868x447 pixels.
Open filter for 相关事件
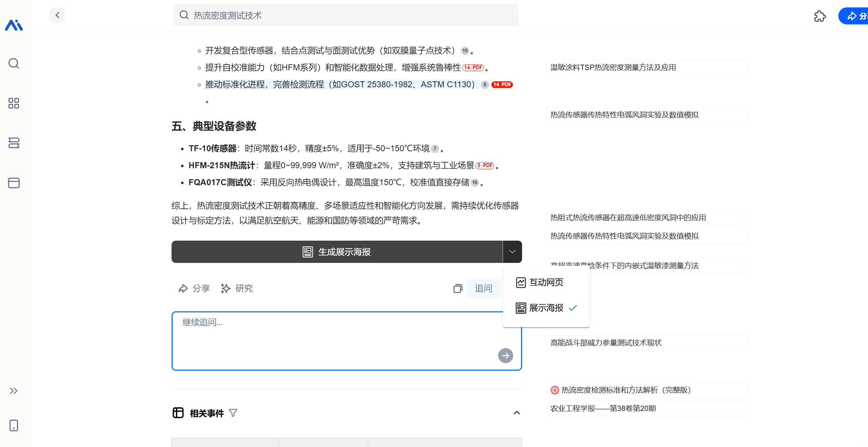(x=233, y=413)
